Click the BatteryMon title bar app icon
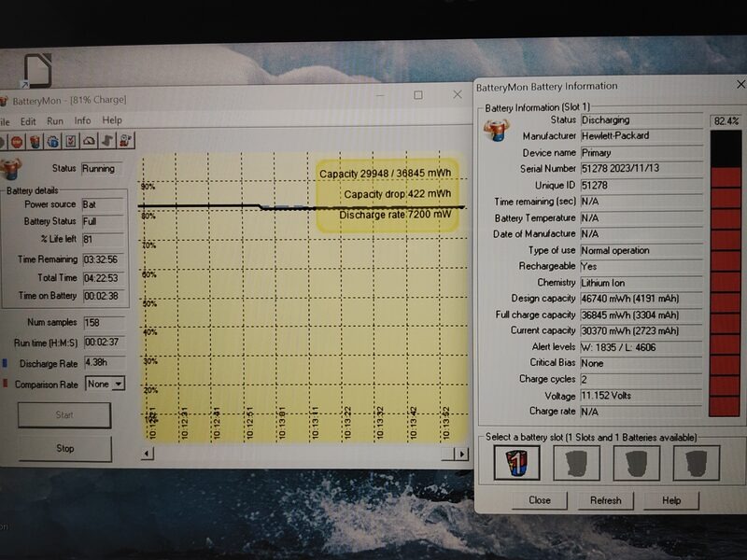Viewport: 747px width, 560px height. (4, 101)
